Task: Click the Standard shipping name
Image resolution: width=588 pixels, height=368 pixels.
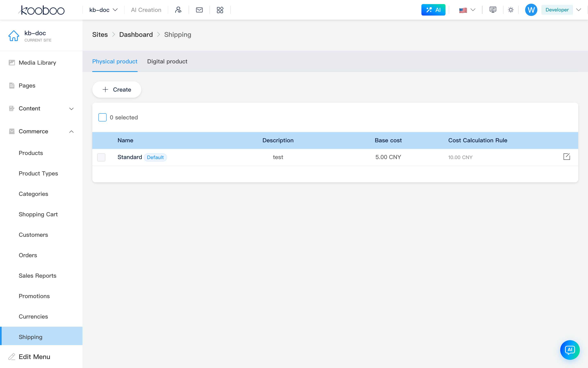Action: tap(130, 157)
